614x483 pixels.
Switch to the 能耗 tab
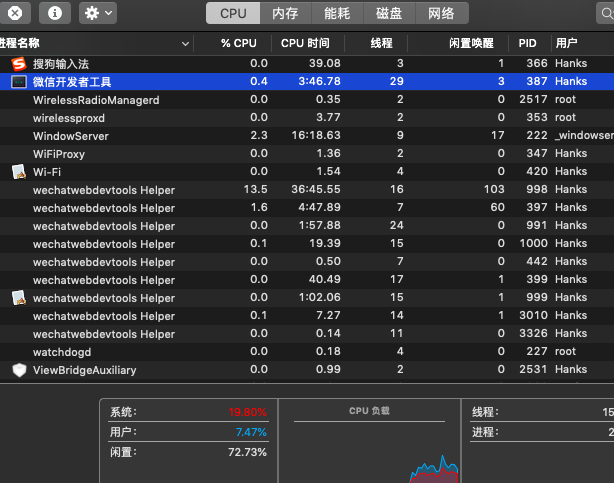pyautogui.click(x=337, y=13)
